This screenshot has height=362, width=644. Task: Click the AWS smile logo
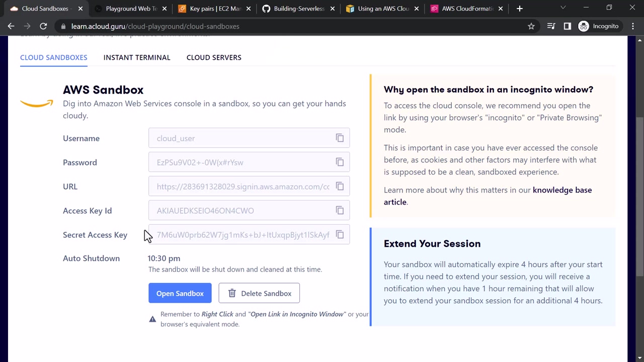point(36,103)
